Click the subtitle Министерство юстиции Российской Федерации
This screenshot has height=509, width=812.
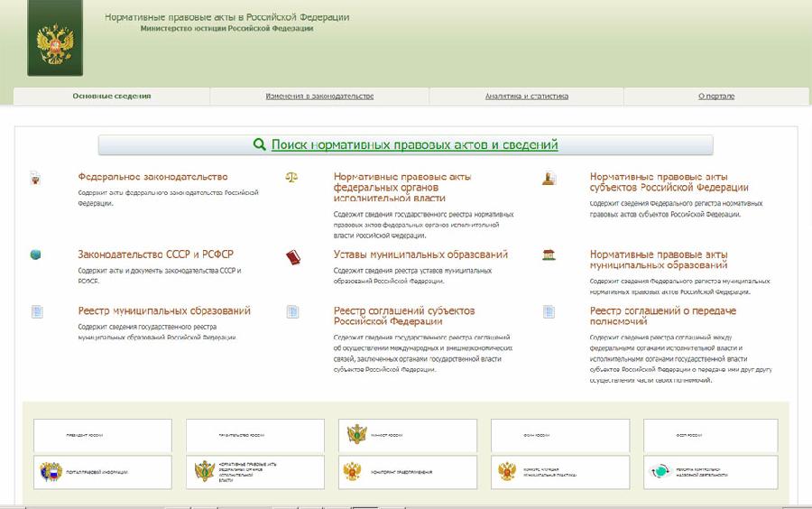[226, 29]
